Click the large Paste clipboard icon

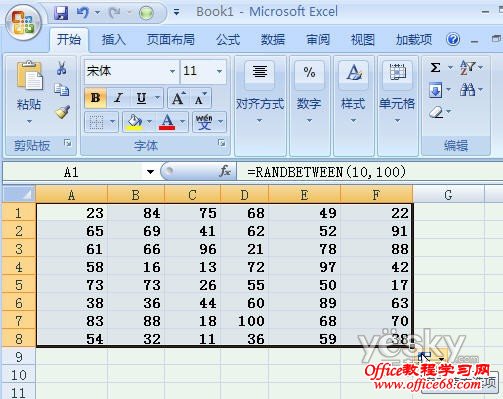coord(29,75)
